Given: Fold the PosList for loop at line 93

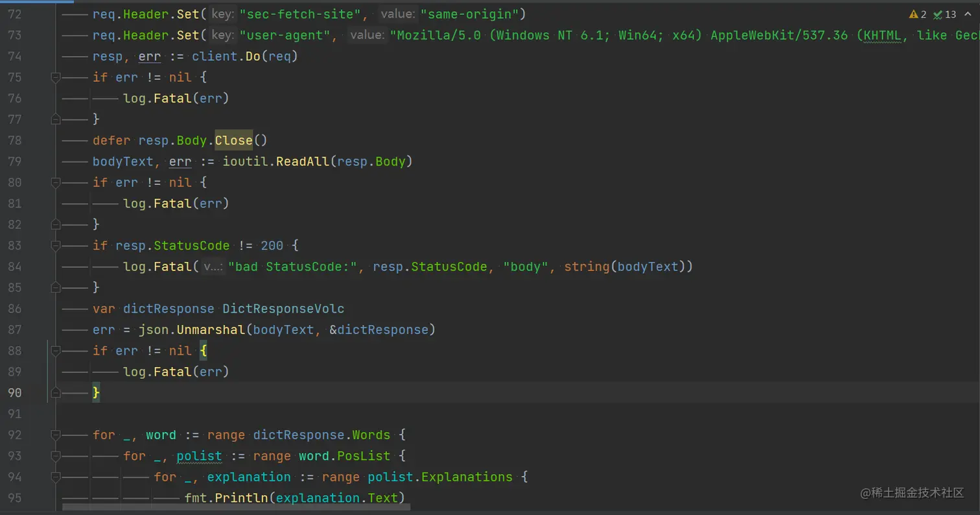Looking at the screenshot, I should [55, 455].
